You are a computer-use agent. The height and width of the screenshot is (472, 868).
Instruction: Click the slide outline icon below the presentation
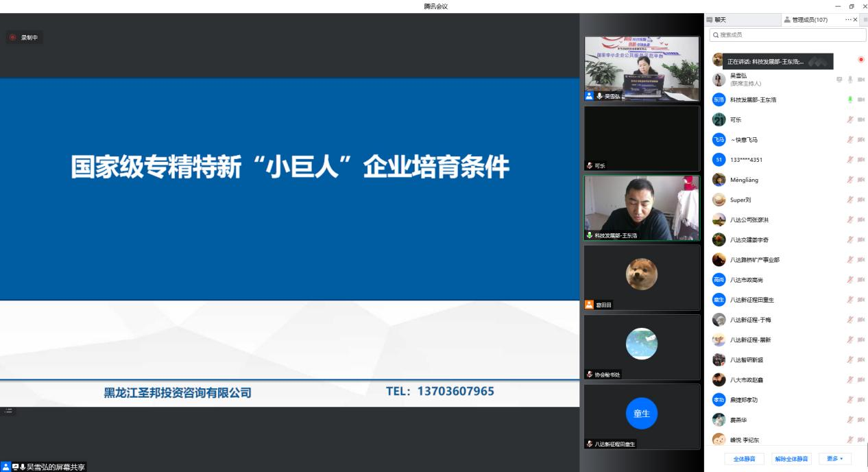point(8,410)
